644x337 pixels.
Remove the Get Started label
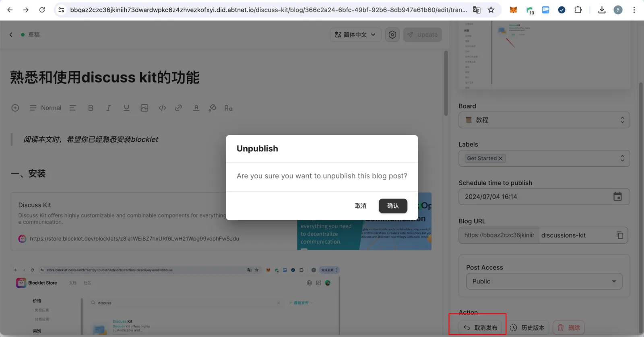point(500,159)
